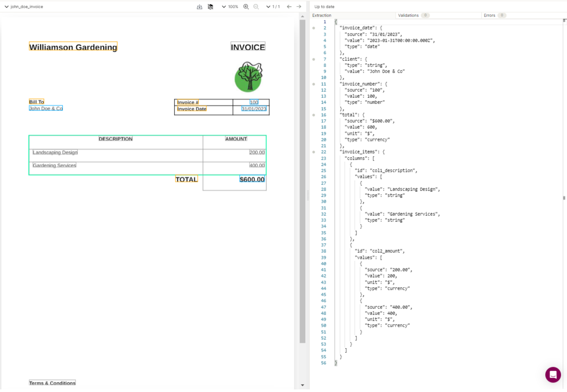Screen dimensions: 567x392
Task: Click JSON line "type": "number"
Action: pyautogui.click(x=364, y=102)
